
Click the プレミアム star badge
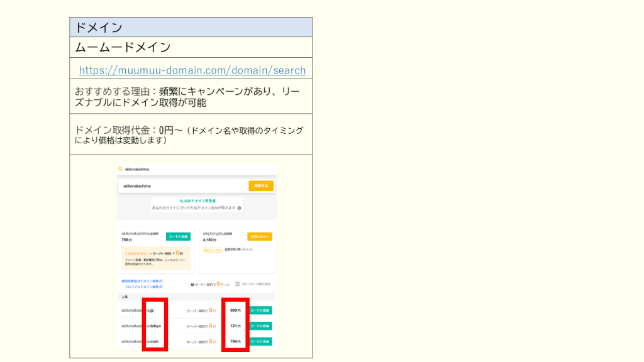click(213, 250)
